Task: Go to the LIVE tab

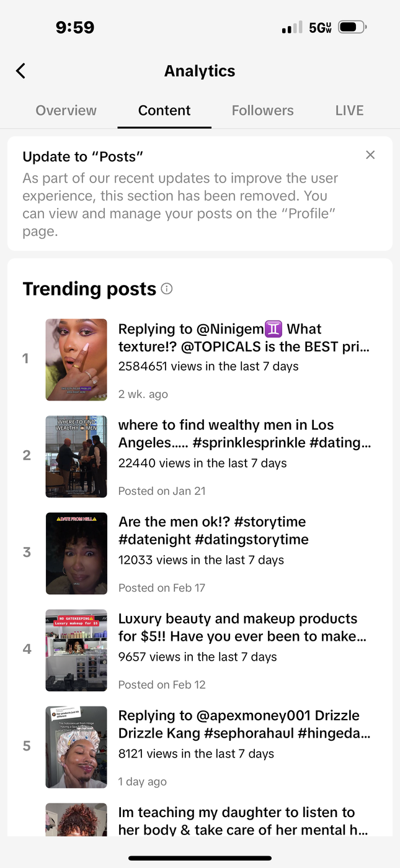Action: (x=349, y=111)
